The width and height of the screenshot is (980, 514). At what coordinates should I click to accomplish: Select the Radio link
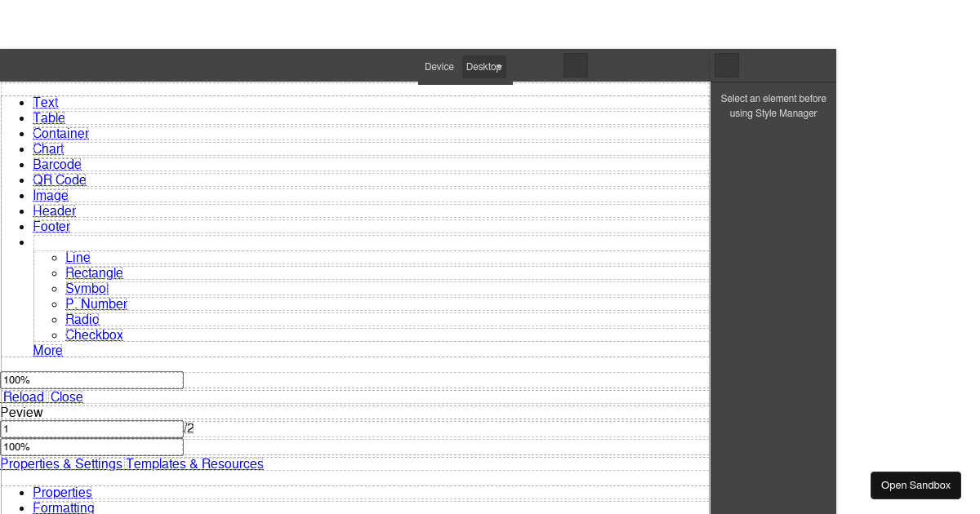click(x=82, y=320)
